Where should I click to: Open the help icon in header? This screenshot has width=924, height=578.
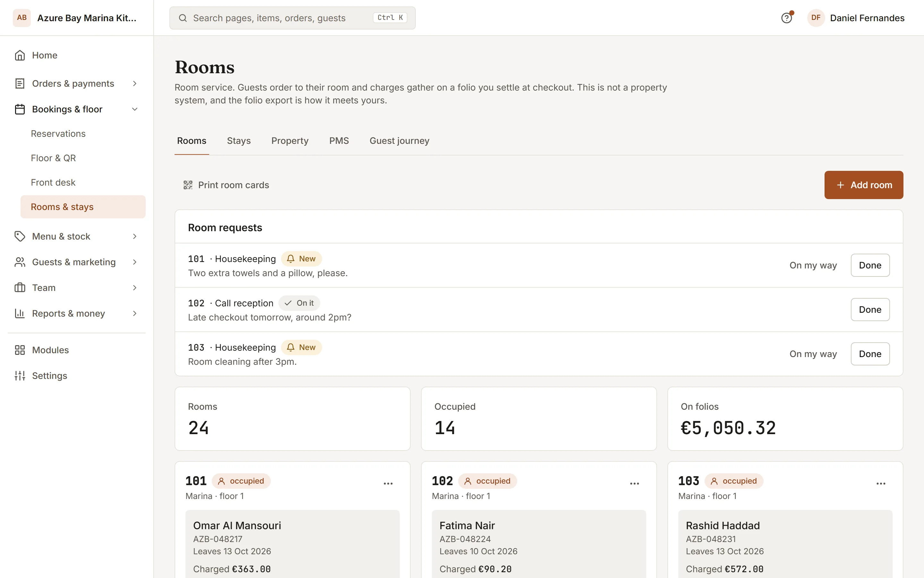point(787,18)
